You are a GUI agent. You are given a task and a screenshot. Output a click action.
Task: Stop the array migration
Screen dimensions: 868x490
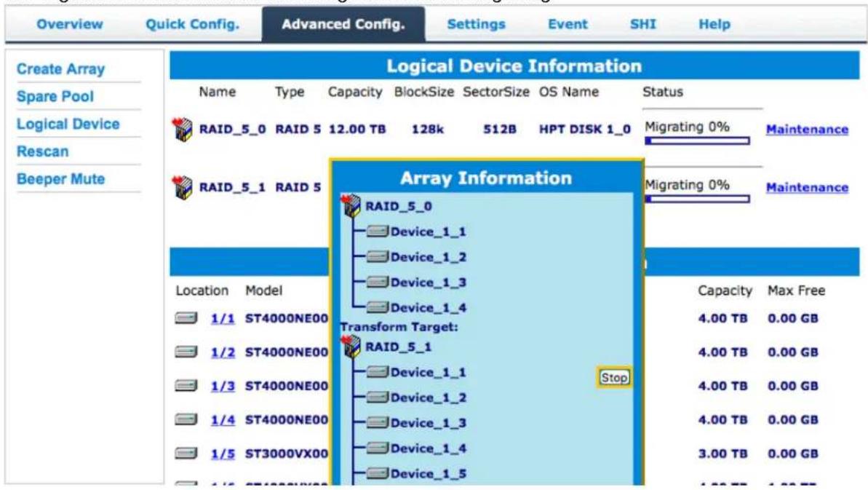click(x=614, y=378)
